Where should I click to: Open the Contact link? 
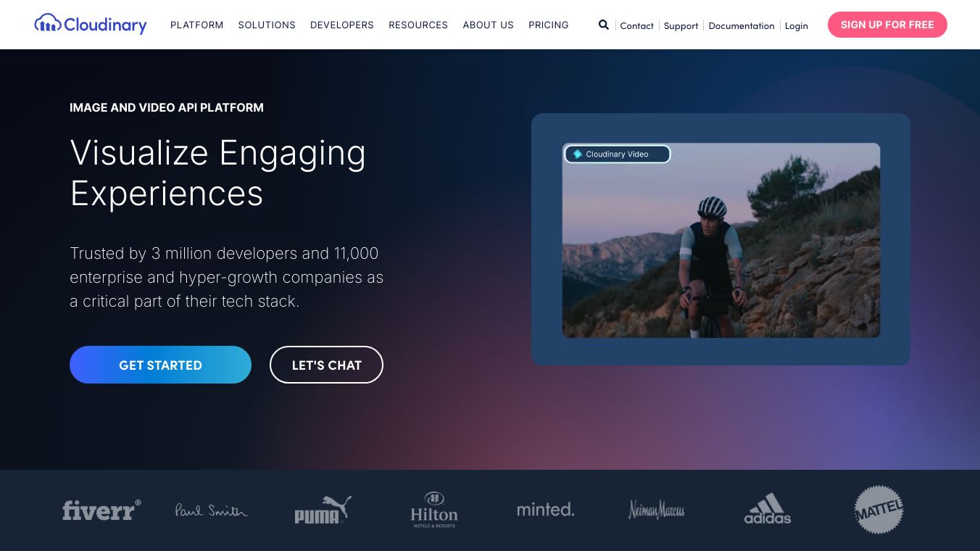637,25
